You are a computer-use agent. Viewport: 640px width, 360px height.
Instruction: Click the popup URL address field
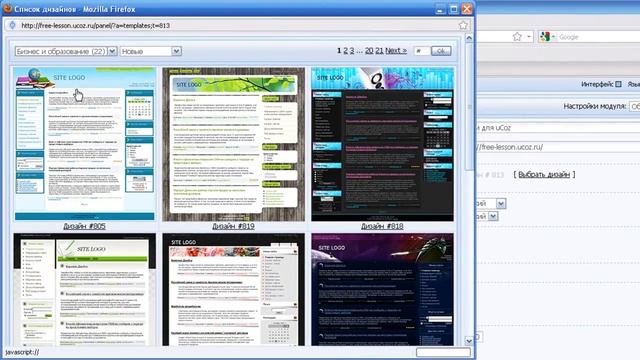click(x=237, y=25)
